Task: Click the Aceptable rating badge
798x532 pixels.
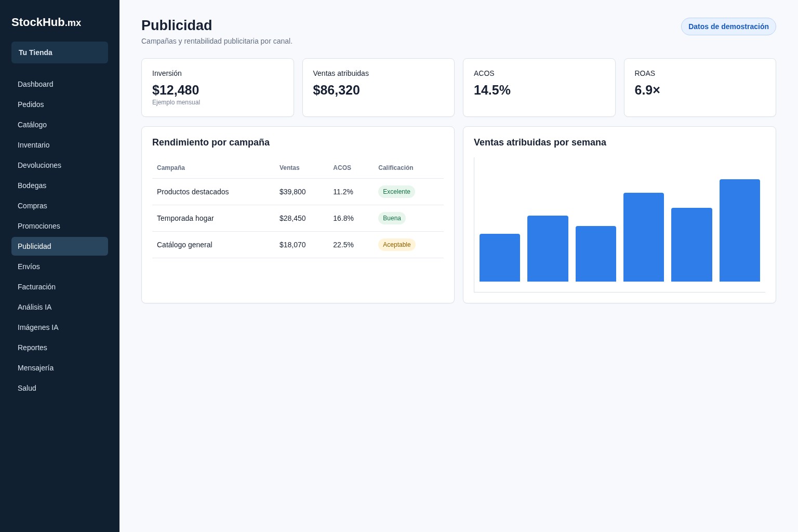Action: click(397, 245)
